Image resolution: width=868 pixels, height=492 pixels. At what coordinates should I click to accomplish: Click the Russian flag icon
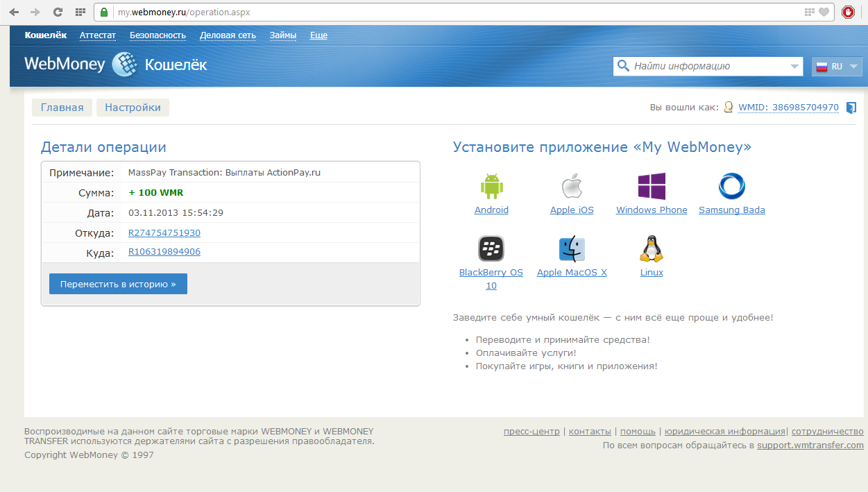click(822, 67)
